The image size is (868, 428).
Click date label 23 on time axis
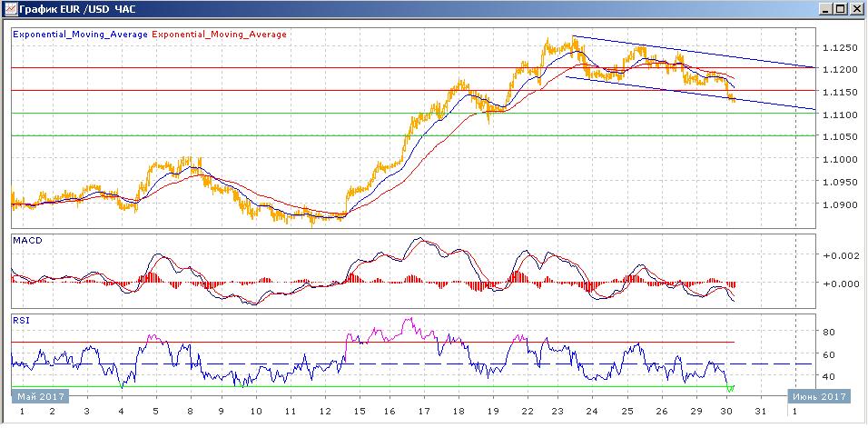557,412
